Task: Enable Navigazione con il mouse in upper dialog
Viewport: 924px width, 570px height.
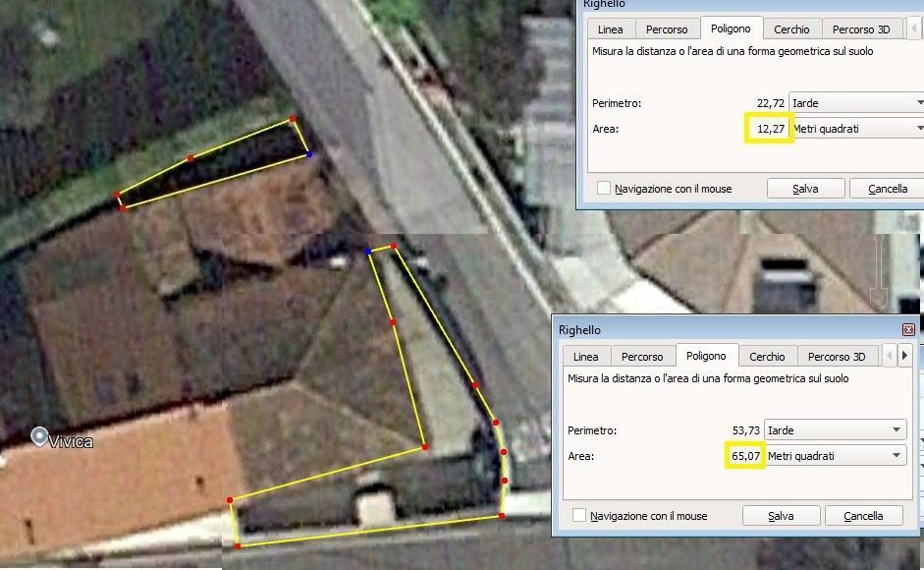Action: coord(604,189)
